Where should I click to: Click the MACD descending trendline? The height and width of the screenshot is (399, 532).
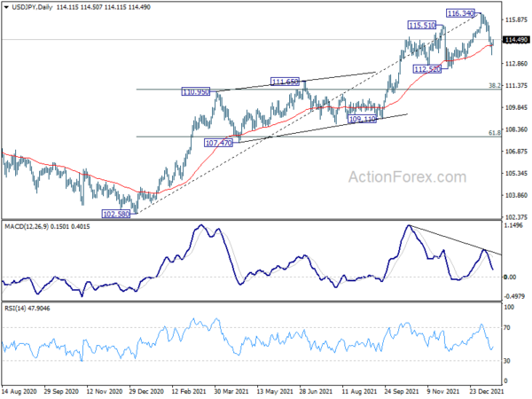point(455,240)
